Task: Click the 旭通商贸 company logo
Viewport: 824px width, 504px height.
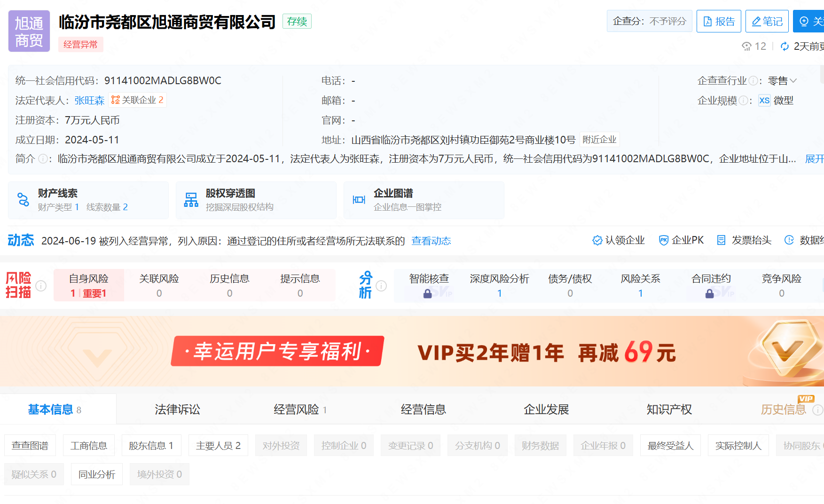Action: coord(29,31)
